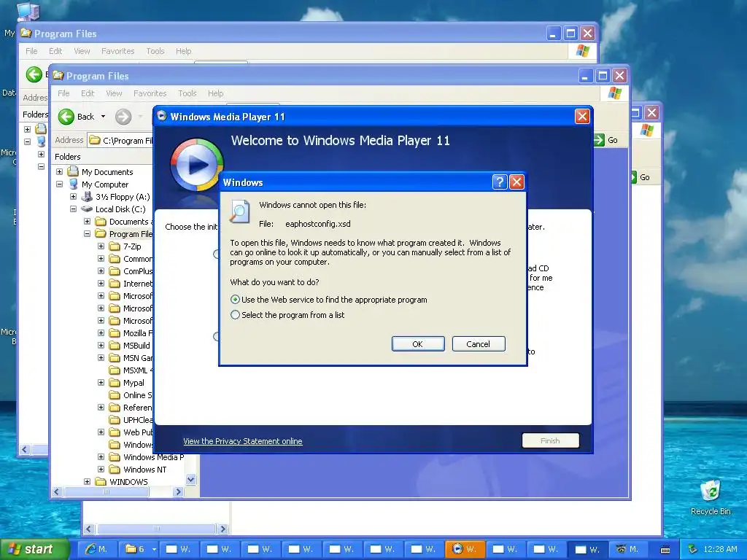The image size is (747, 560).
Task: Open File menu in front Program Files window
Action: click(x=63, y=93)
